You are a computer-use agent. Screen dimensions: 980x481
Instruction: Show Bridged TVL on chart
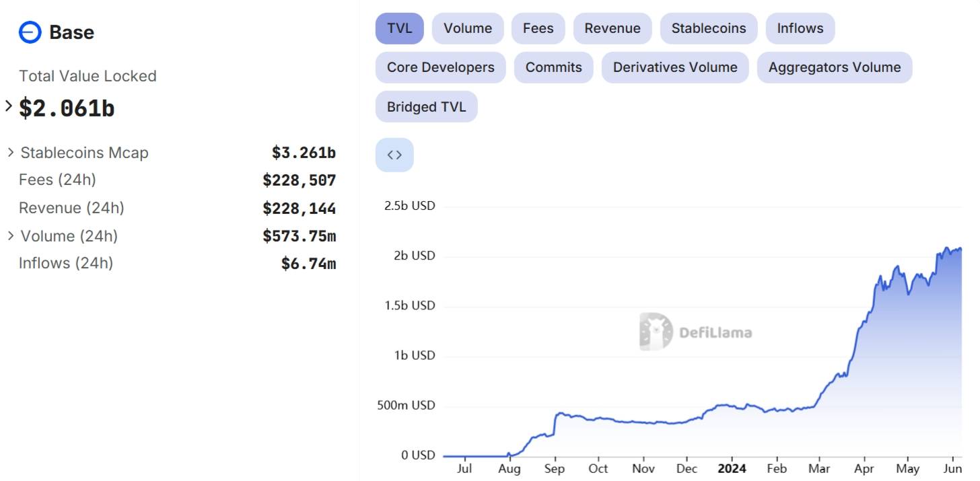click(x=427, y=106)
